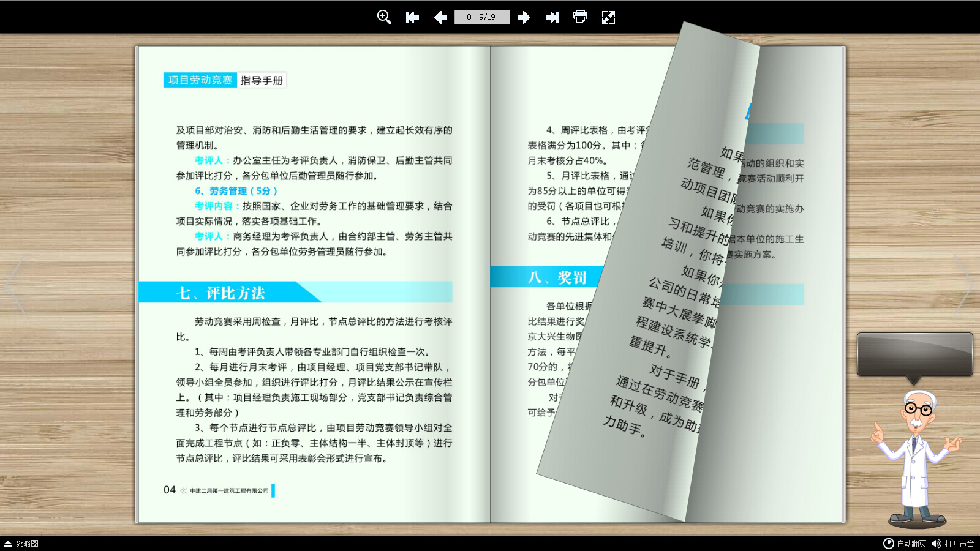
Task: Click the assistant speech bubble
Action: click(x=914, y=355)
